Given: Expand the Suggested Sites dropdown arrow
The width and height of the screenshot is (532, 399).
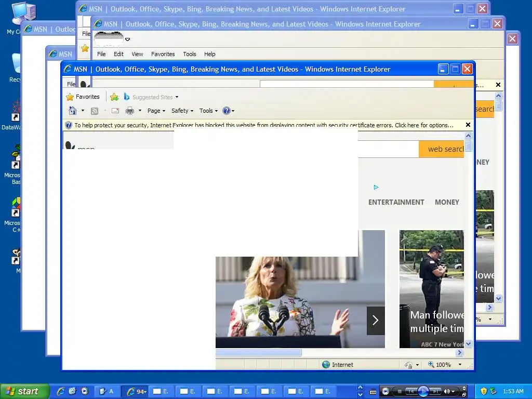Looking at the screenshot, I should [177, 97].
